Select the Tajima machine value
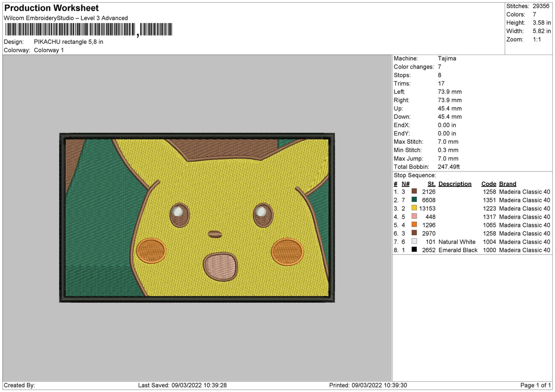The image size is (555, 392). (x=446, y=59)
